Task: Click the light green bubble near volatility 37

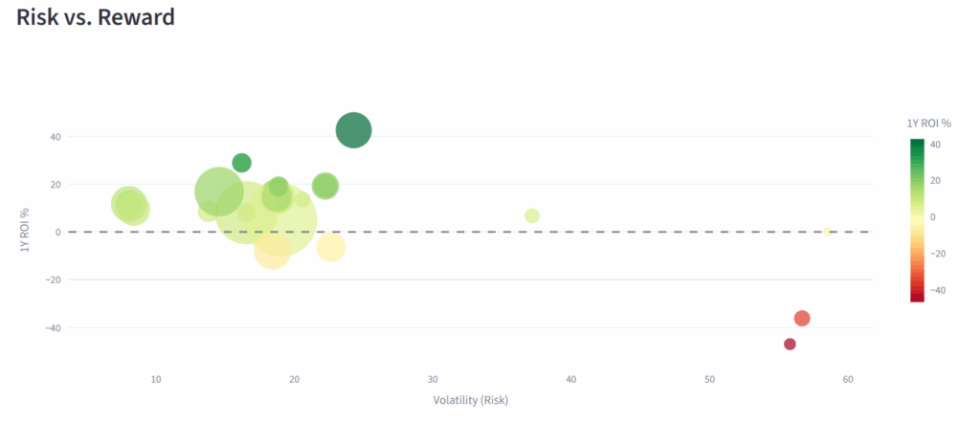Action: click(x=532, y=215)
